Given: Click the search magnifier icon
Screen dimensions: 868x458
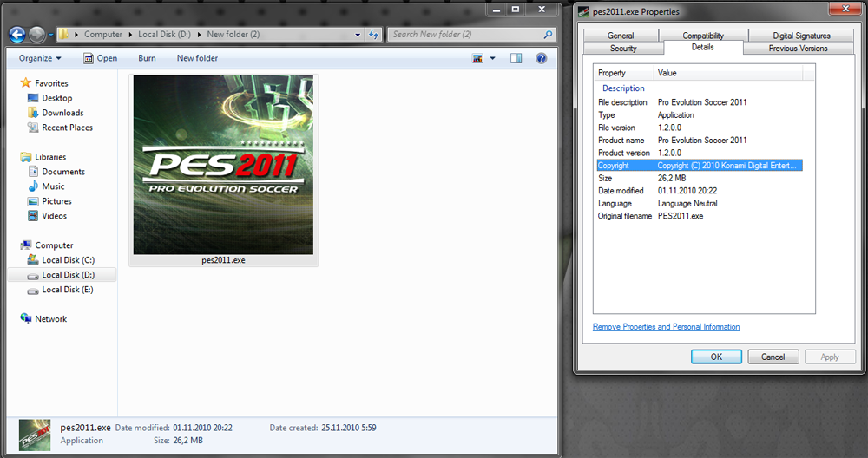Looking at the screenshot, I should pos(548,35).
